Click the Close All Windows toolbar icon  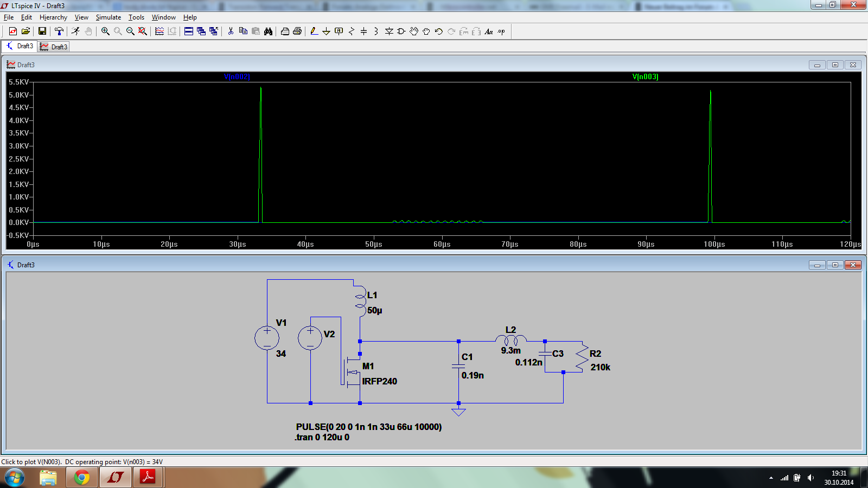click(x=214, y=31)
